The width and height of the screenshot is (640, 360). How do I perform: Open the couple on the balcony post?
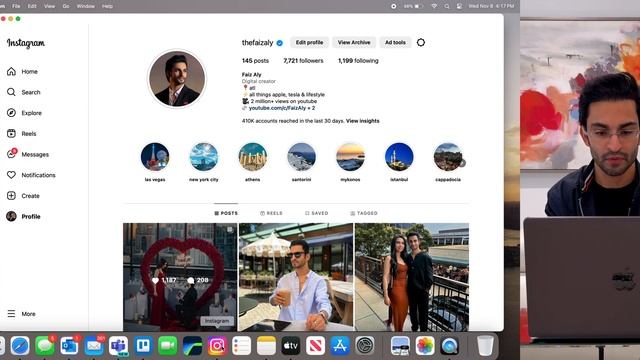click(412, 277)
